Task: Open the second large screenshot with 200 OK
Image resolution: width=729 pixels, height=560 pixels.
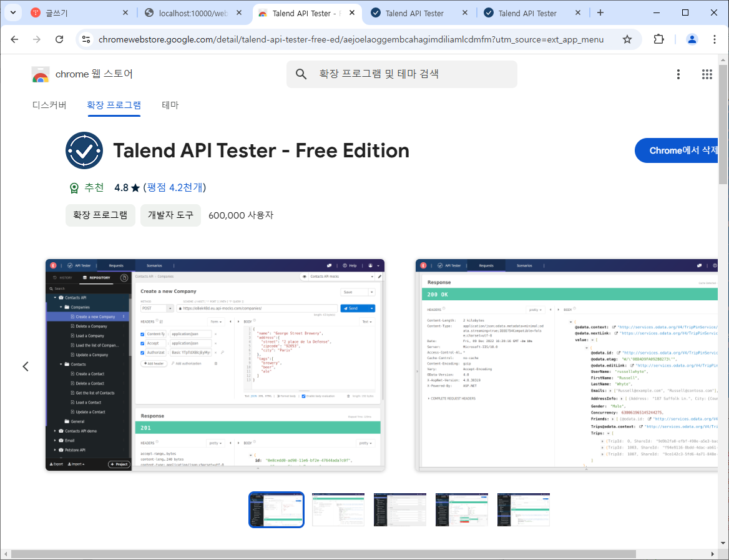Action: tap(566, 365)
